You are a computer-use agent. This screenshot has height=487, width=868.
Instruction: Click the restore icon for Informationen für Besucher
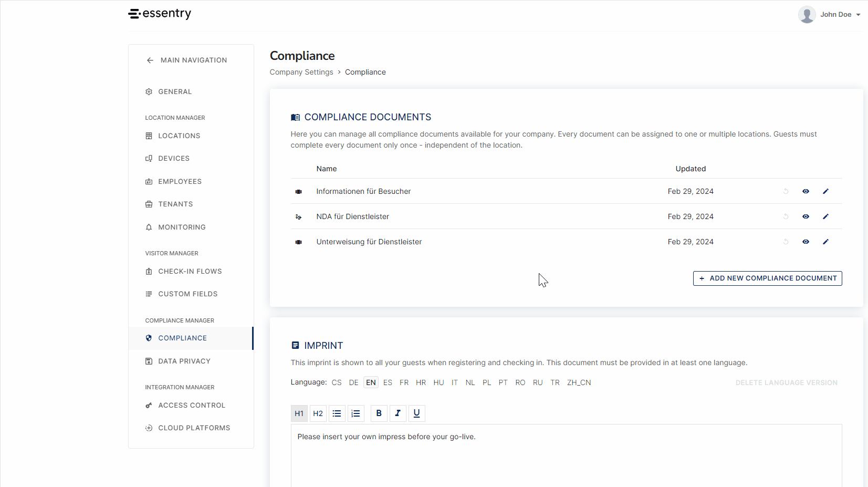click(786, 192)
